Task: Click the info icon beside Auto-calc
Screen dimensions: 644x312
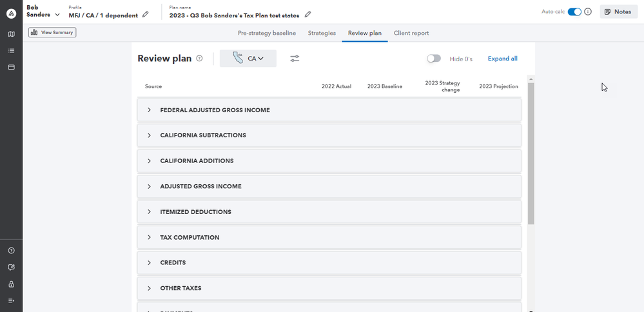Action: pyautogui.click(x=588, y=12)
